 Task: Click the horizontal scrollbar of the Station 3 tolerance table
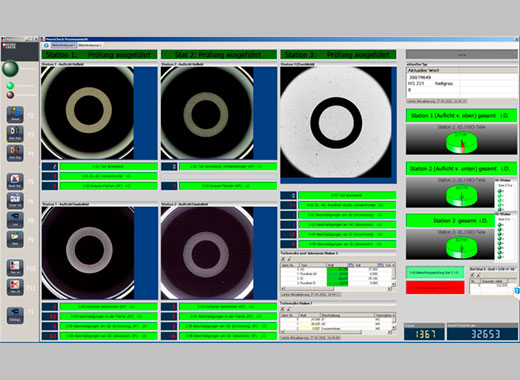pos(336,288)
